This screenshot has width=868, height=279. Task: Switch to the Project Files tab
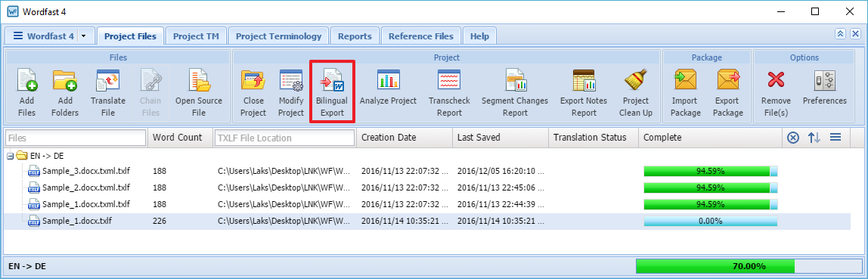(130, 36)
